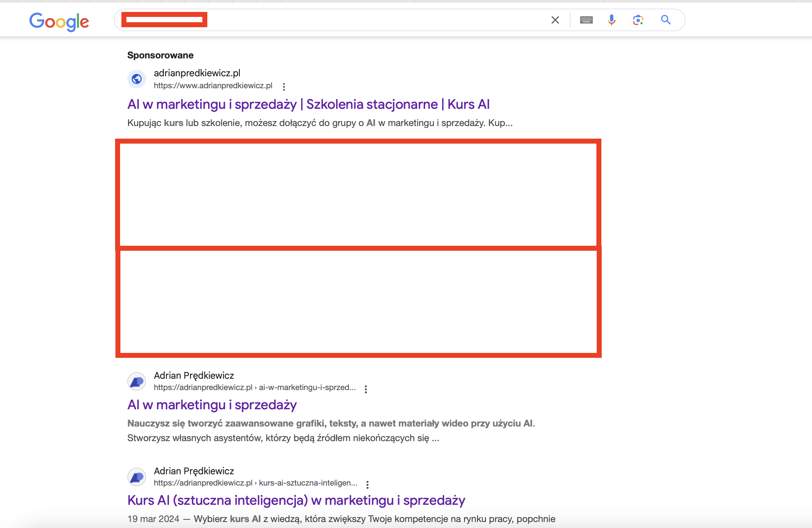The image size is (812, 528).
Task: Click Adrian Prędkiewicz favicon beside kurs-ai-sztuczna result
Action: (x=137, y=477)
